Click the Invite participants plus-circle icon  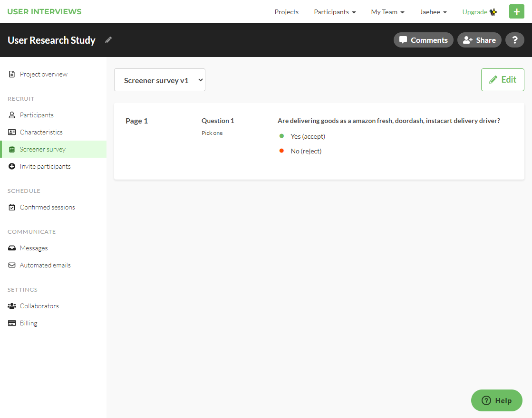[12, 166]
